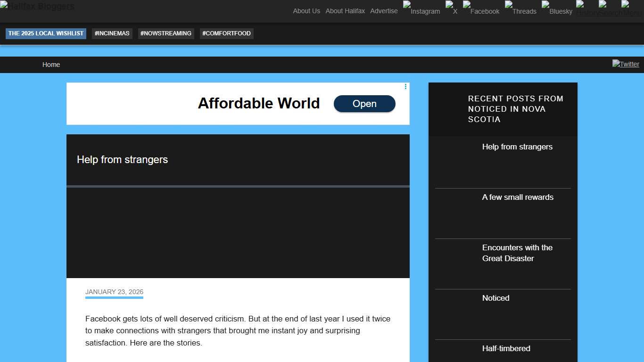The image size is (644, 362).
Task: Click the Twitter icon in navigation bar
Action: coord(626,64)
